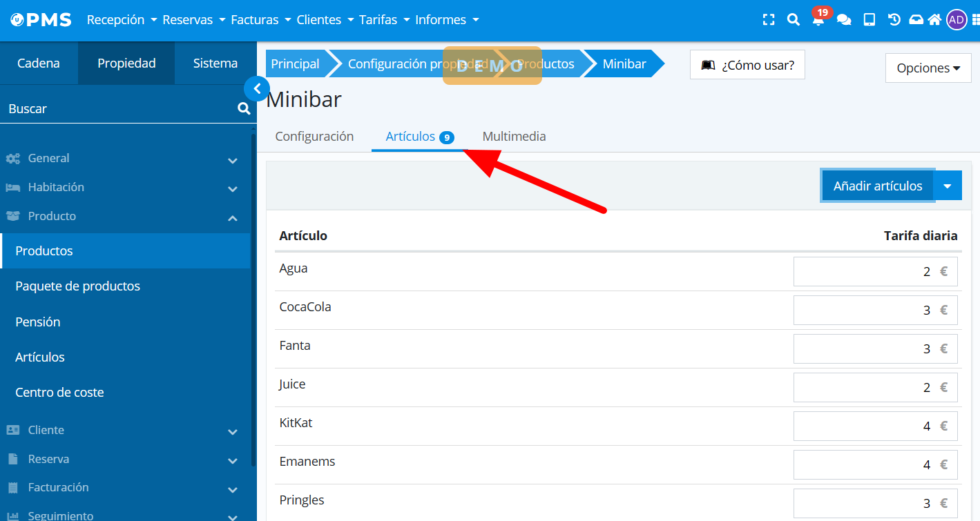The height and width of the screenshot is (521, 980).
Task: Switch to the Sistema tab
Action: (x=215, y=63)
